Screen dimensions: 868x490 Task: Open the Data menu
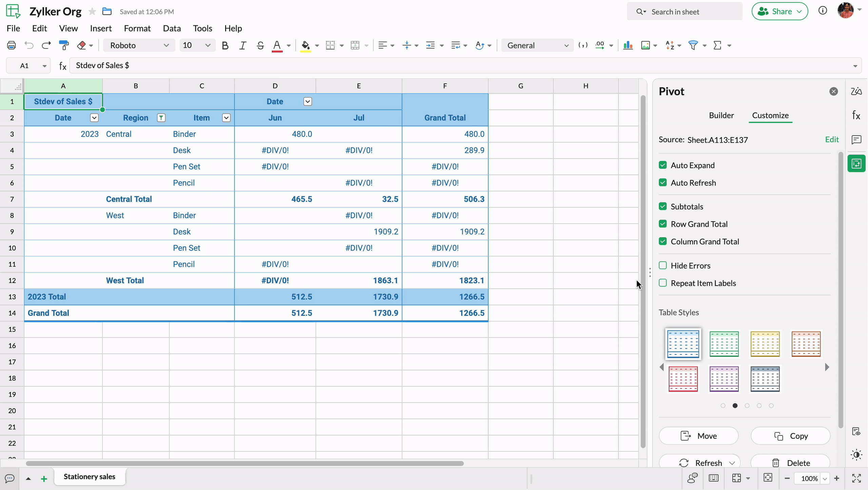click(x=172, y=28)
